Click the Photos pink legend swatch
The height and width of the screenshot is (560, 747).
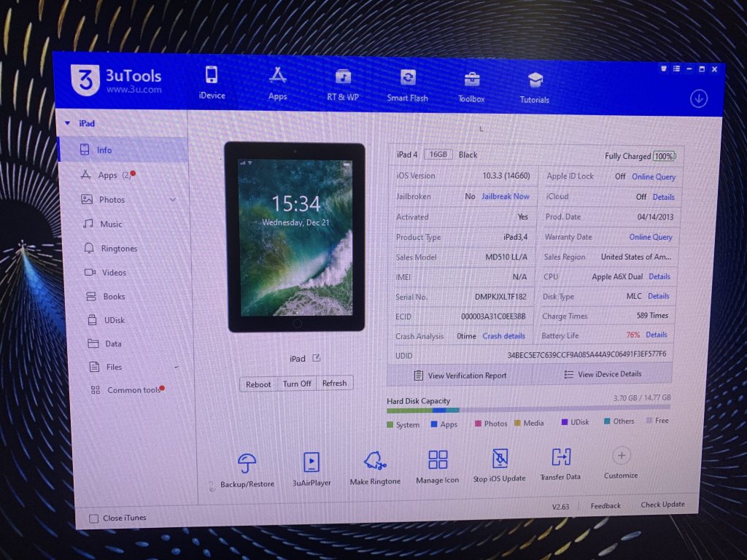(x=478, y=424)
